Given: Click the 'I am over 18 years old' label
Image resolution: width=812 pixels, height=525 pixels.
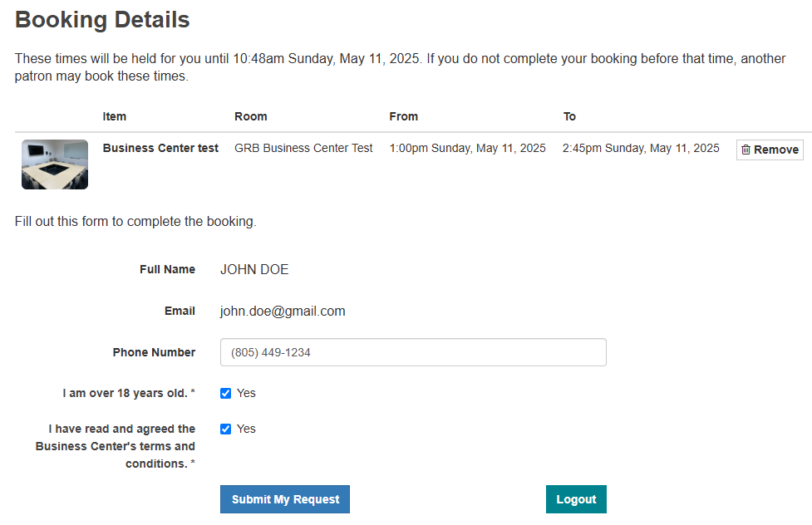Looking at the screenshot, I should [x=129, y=393].
